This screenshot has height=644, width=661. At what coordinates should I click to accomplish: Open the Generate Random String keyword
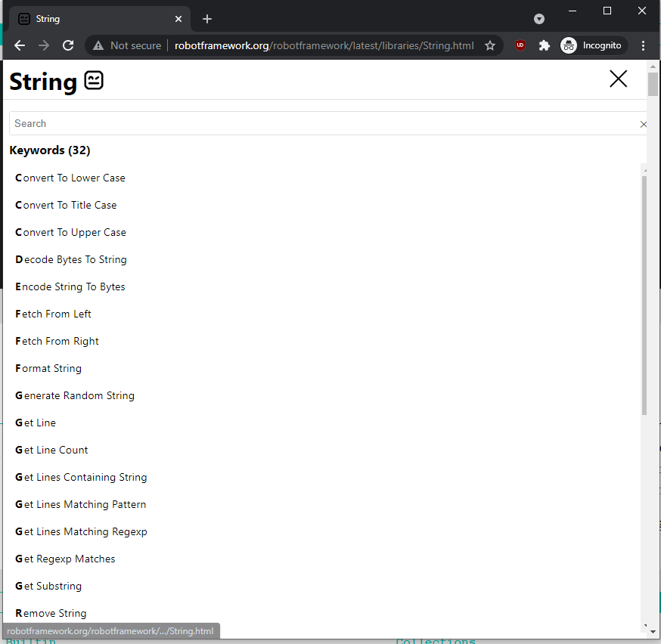[x=74, y=395]
